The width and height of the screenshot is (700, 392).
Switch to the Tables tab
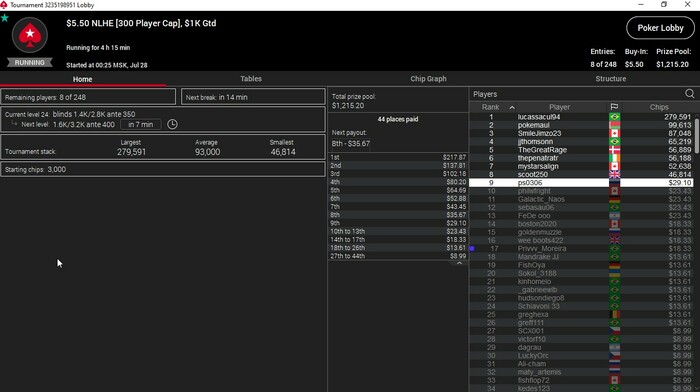[x=251, y=79]
